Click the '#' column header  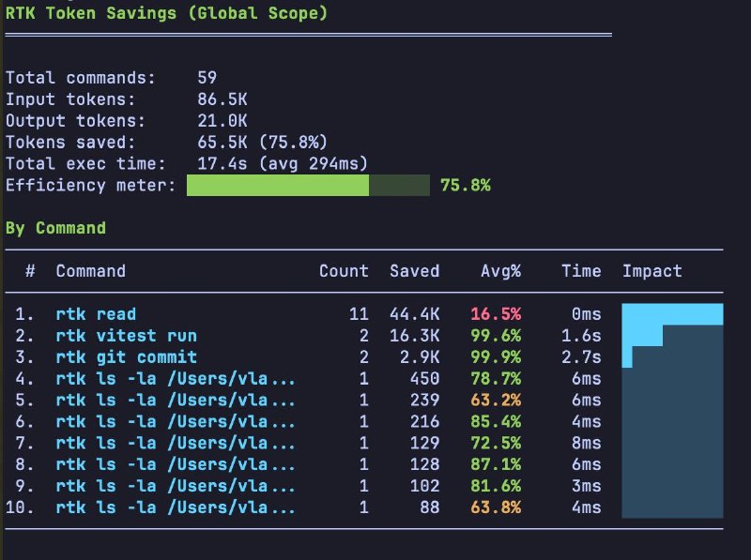coord(30,271)
